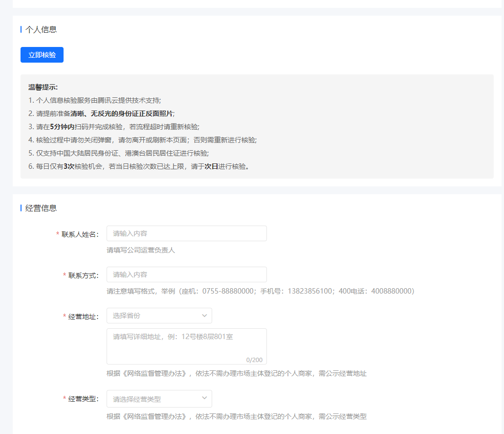Viewport: 504px width, 434px height.
Task: Open the 请选择经营类型 dropdown
Action: 159,399
